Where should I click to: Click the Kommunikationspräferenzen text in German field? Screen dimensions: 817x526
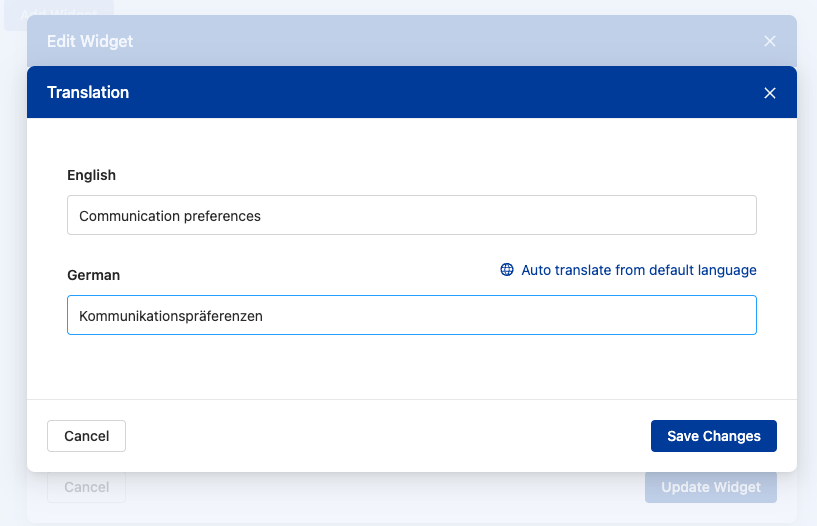coord(170,315)
